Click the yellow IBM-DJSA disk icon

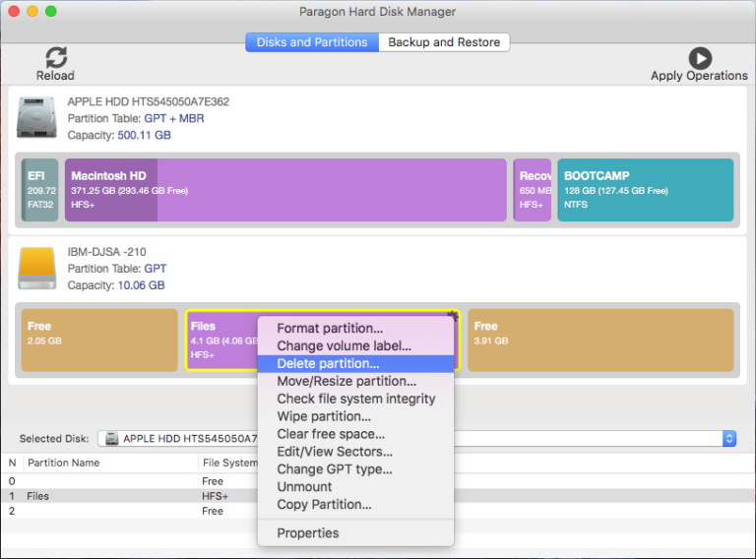pos(37,269)
